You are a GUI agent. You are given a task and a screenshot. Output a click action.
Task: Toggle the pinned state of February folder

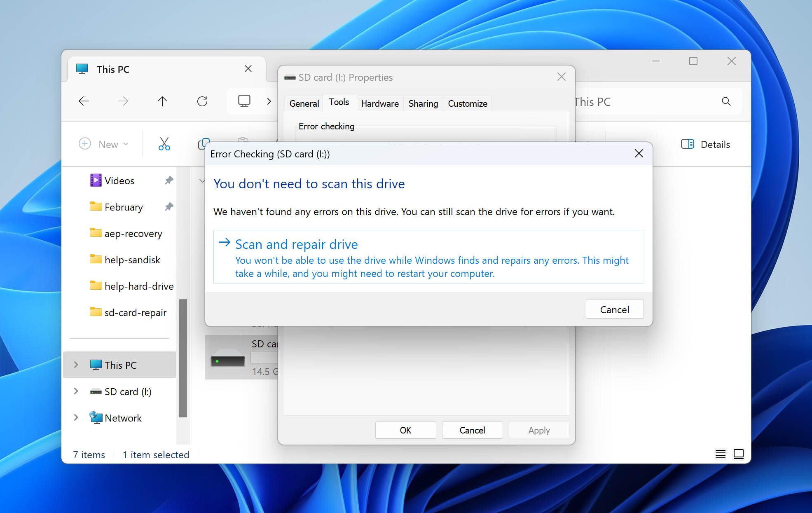pyautogui.click(x=171, y=207)
